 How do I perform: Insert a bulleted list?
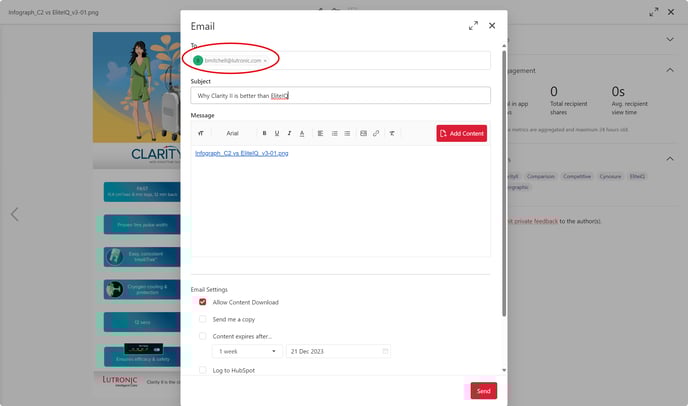[334, 133]
